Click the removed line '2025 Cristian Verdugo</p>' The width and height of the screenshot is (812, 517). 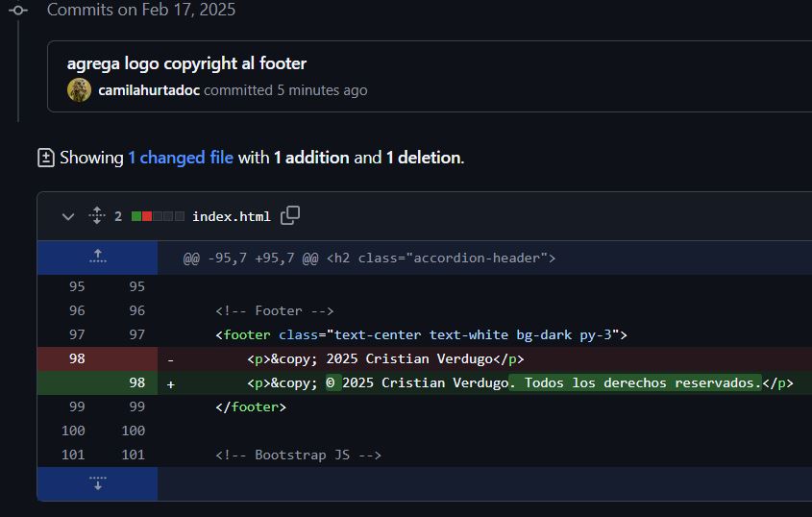point(425,358)
